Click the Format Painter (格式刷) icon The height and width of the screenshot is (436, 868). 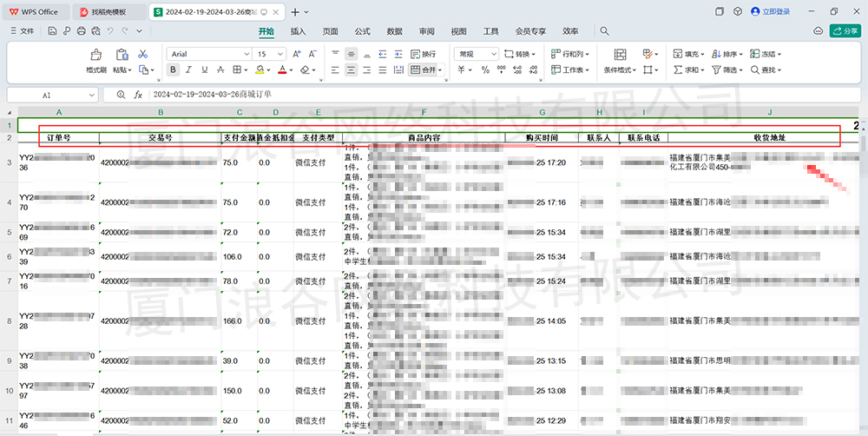[95, 55]
